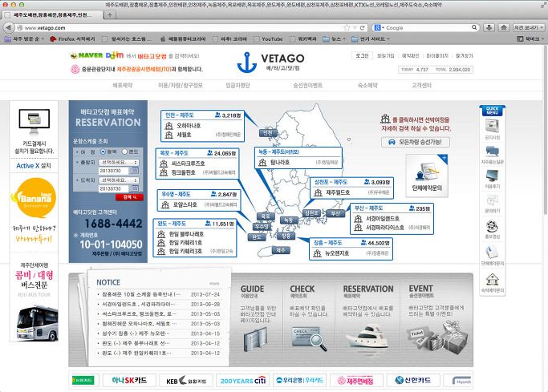The image size is (548, 392).
Task: Select the round-trip (왕복) radio button
Action: (103, 152)
